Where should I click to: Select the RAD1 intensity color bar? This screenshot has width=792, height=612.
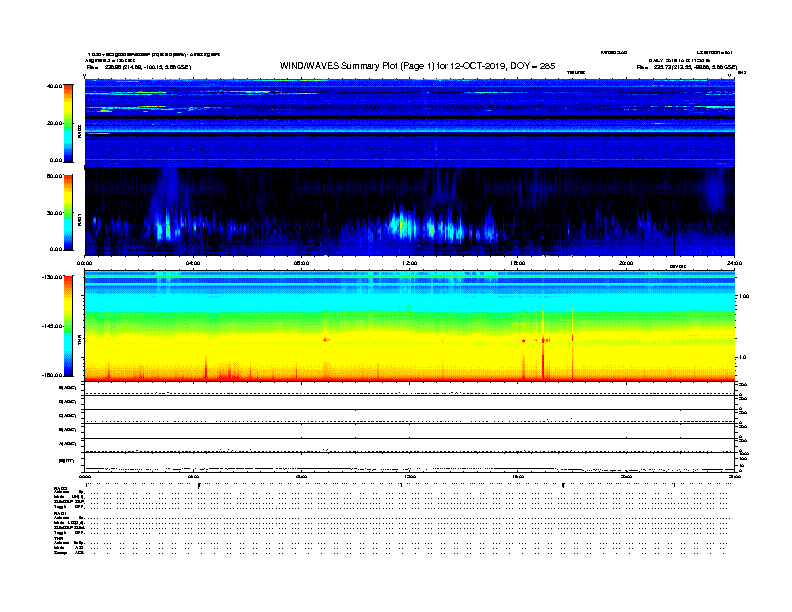click(68, 212)
